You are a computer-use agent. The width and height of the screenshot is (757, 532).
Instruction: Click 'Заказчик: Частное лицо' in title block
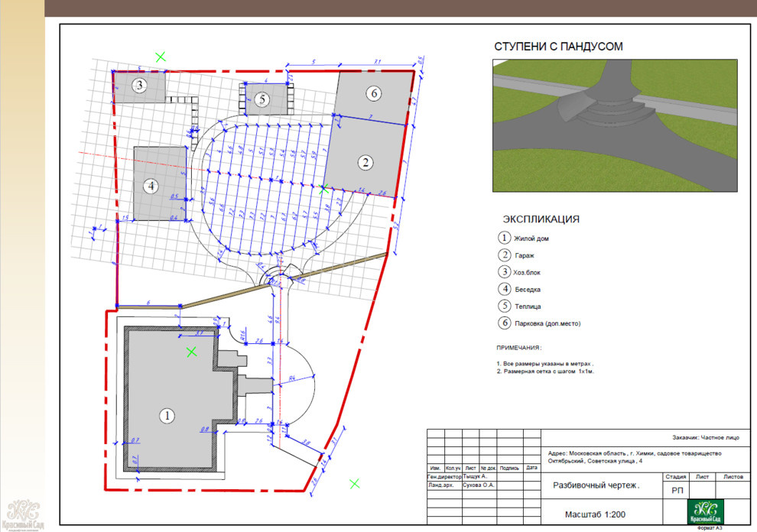pyautogui.click(x=705, y=437)
